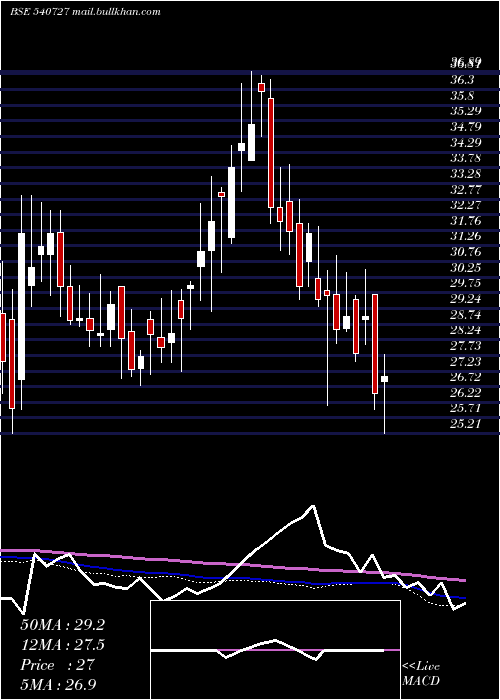Select the 27.73 price axis value
The image size is (500, 700).
click(x=466, y=346)
